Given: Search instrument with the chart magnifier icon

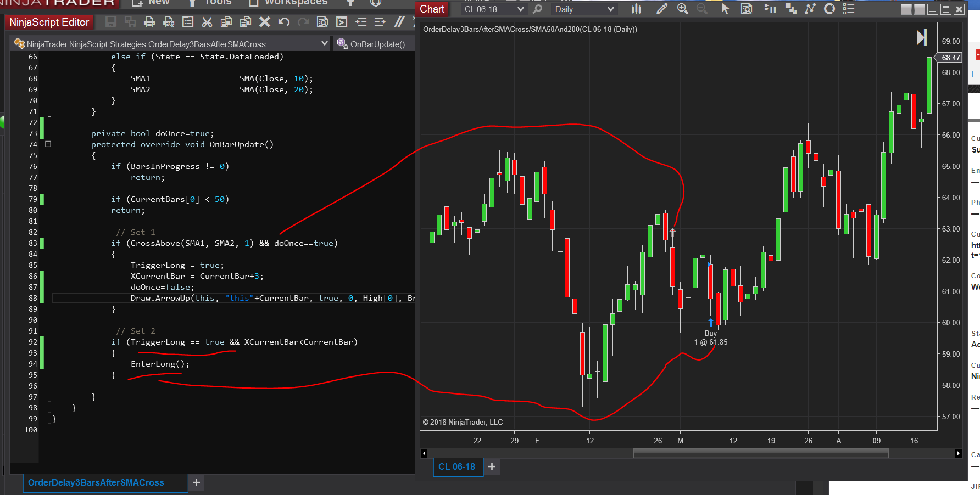Looking at the screenshot, I should [538, 9].
